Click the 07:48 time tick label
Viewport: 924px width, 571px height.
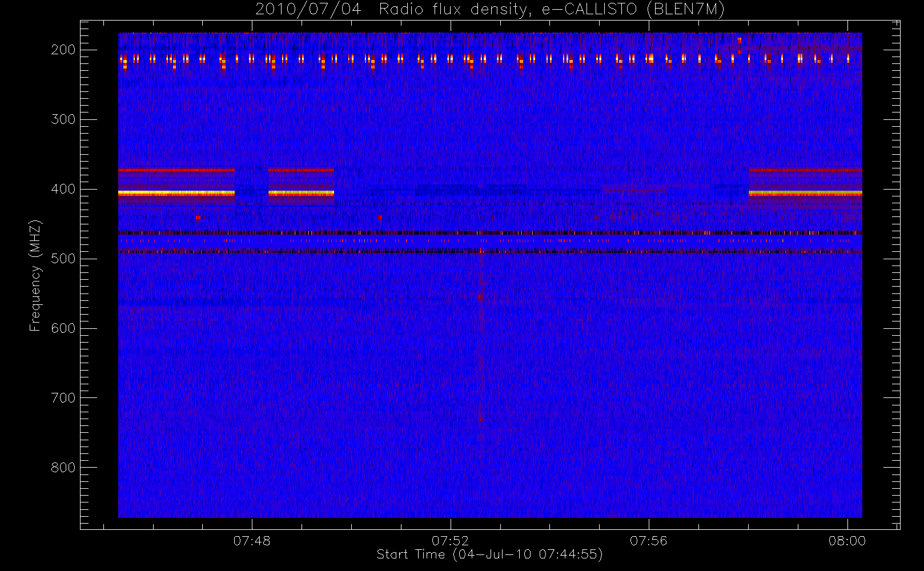pos(252,541)
